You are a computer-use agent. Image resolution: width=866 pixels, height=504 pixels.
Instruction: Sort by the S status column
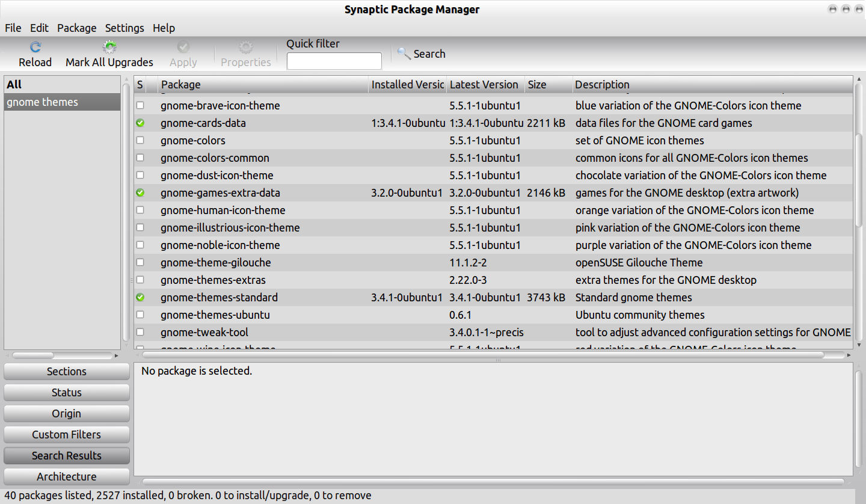140,85
